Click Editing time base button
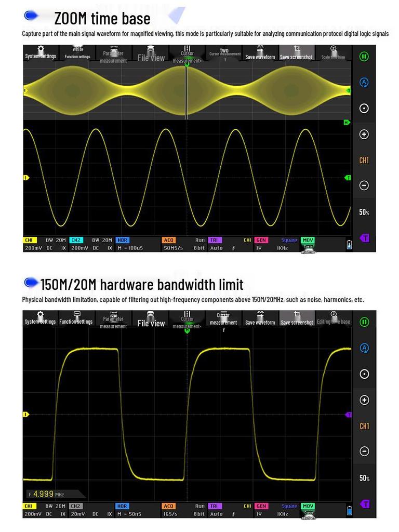 [x=333, y=318]
